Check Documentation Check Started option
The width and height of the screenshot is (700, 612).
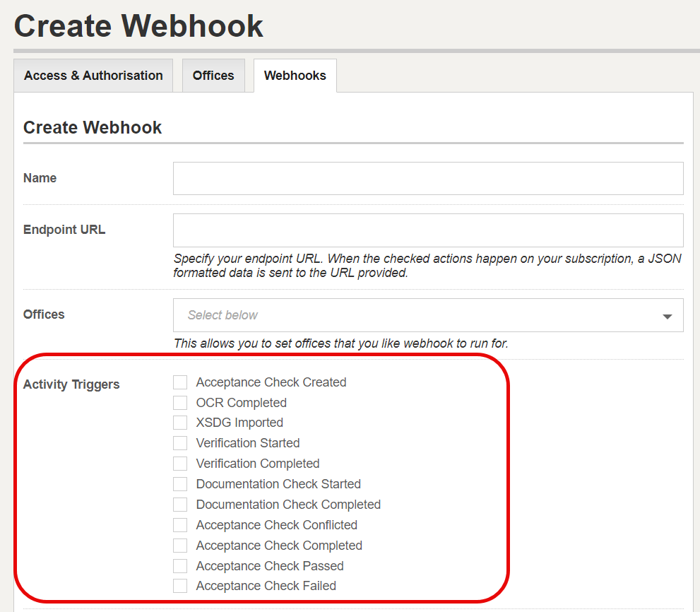(180, 484)
